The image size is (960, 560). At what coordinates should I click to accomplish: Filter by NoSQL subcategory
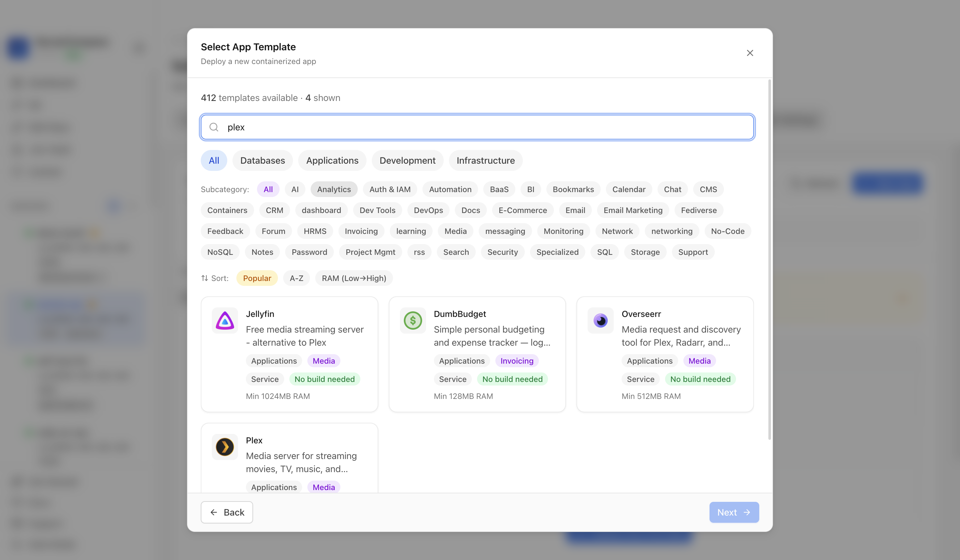pyautogui.click(x=220, y=252)
